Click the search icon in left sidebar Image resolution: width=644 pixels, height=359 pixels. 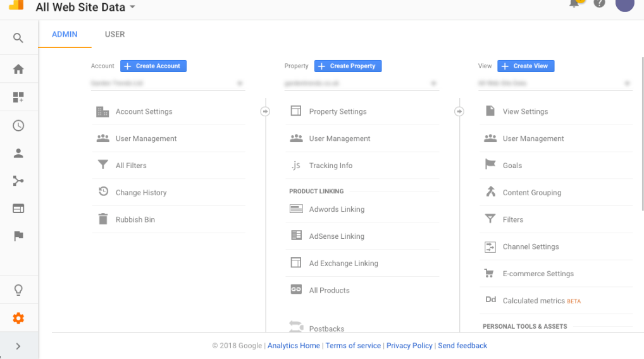coord(18,38)
